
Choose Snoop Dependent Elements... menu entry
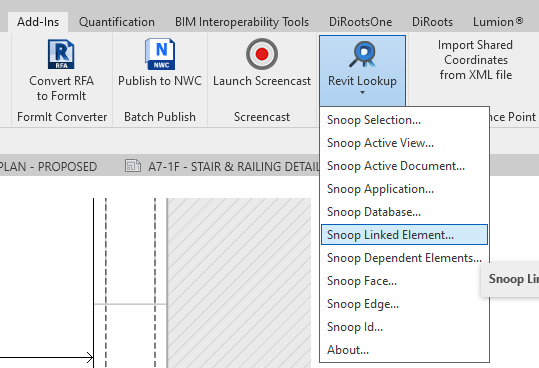pyautogui.click(x=405, y=258)
